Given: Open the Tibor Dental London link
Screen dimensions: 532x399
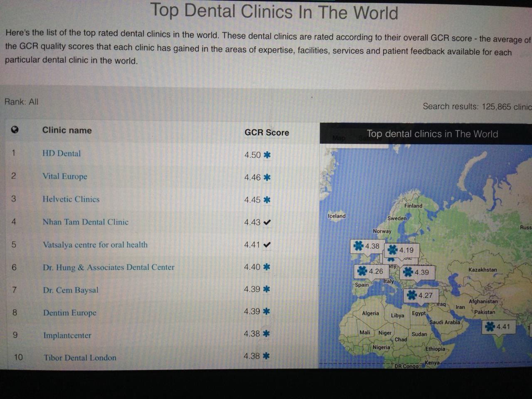Looking at the screenshot, I should tap(80, 357).
